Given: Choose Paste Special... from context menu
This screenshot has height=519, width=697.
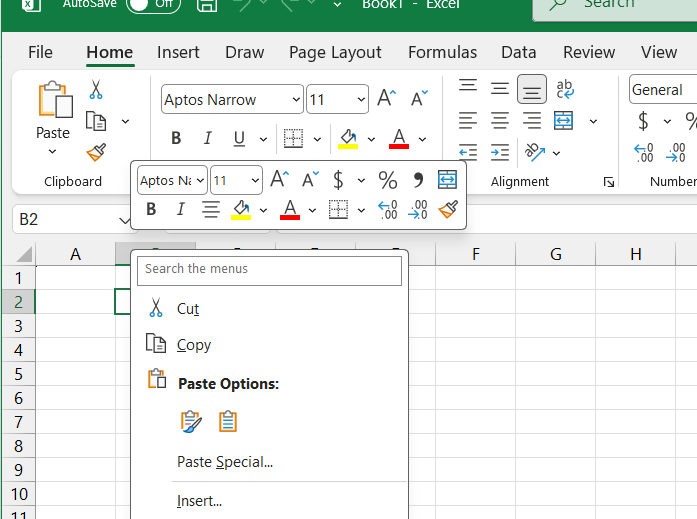Looking at the screenshot, I should [x=269, y=462].
